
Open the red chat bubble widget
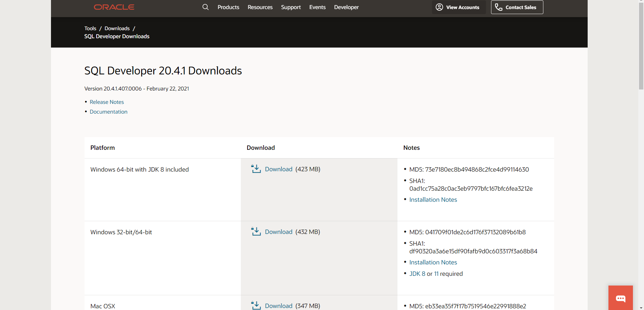coord(621,298)
